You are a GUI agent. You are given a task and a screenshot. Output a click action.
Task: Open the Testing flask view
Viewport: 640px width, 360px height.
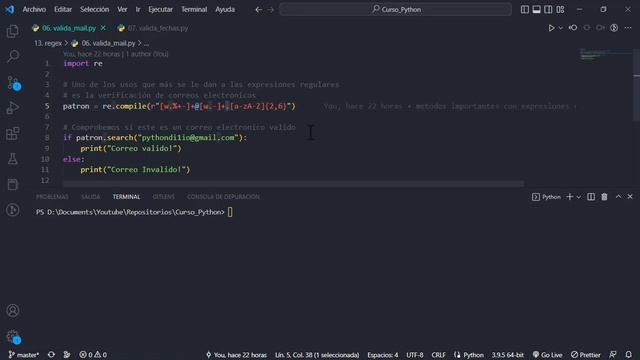pyautogui.click(x=13, y=159)
